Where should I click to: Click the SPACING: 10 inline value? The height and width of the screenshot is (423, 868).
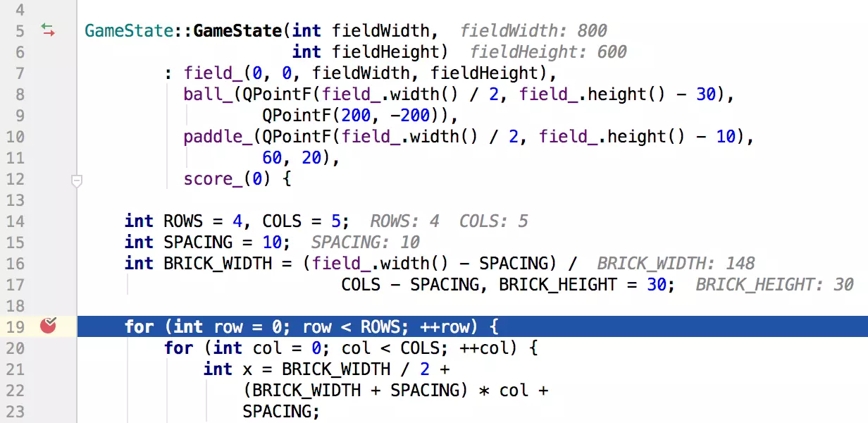(365, 243)
